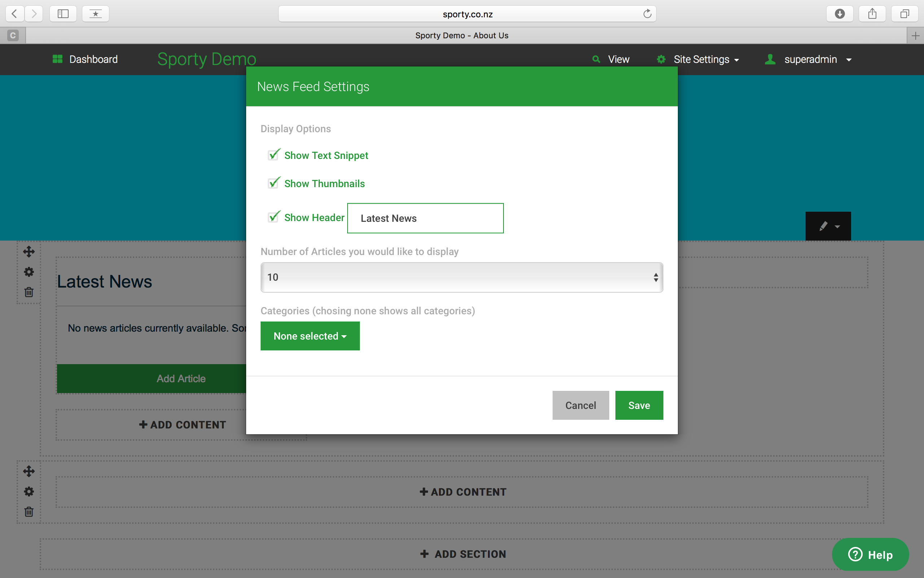Viewport: 924px width, 578px height.
Task: Click the Site Settings gear icon
Action: [661, 59]
